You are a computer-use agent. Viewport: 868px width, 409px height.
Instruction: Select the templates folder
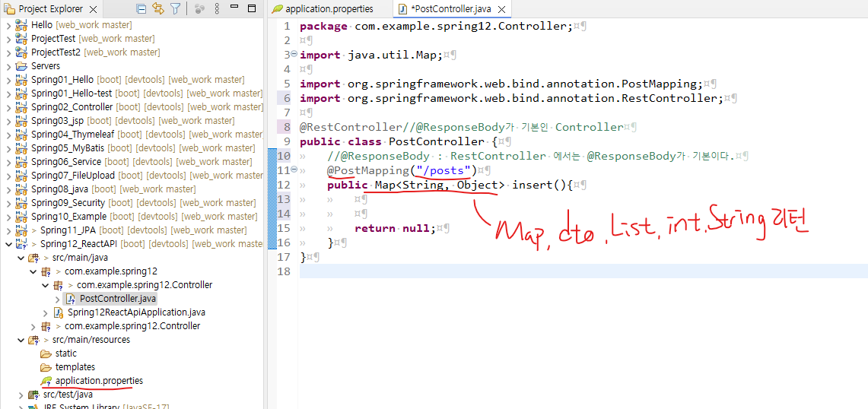click(x=75, y=367)
